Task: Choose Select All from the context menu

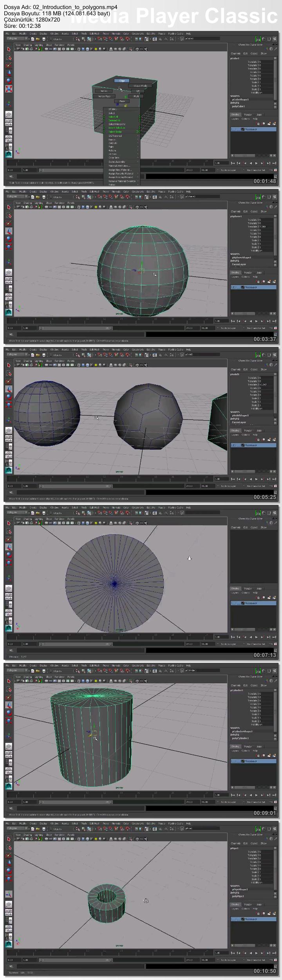Action: 114,117
